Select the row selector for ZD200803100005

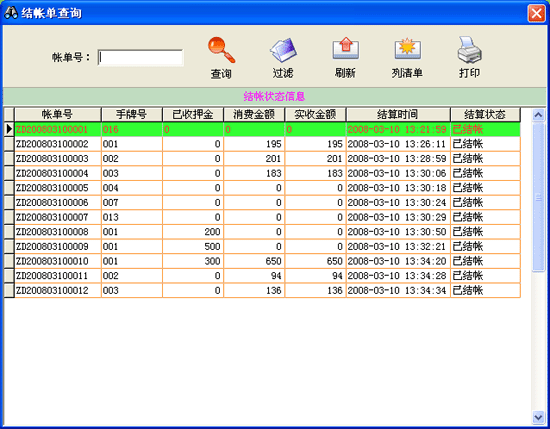9,188
